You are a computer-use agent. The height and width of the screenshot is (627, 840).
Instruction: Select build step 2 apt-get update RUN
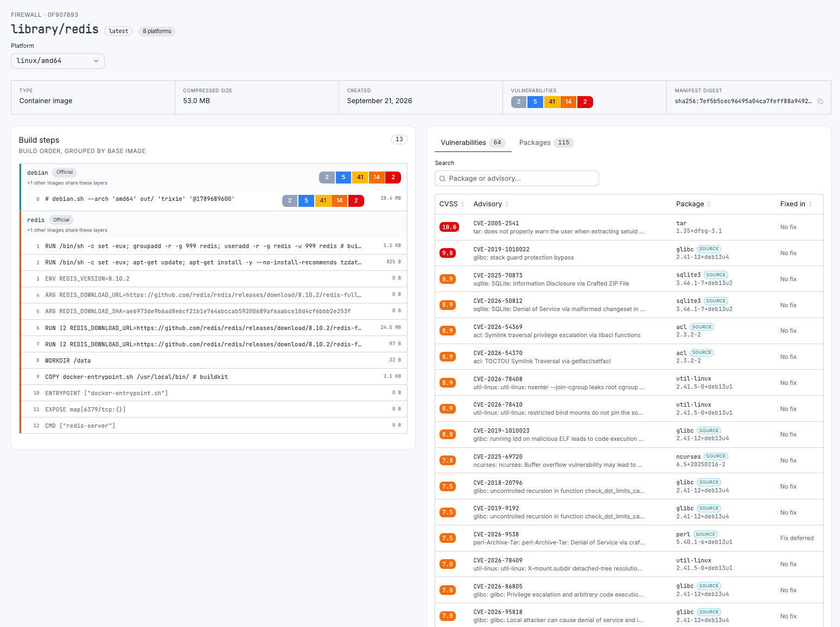(213, 262)
